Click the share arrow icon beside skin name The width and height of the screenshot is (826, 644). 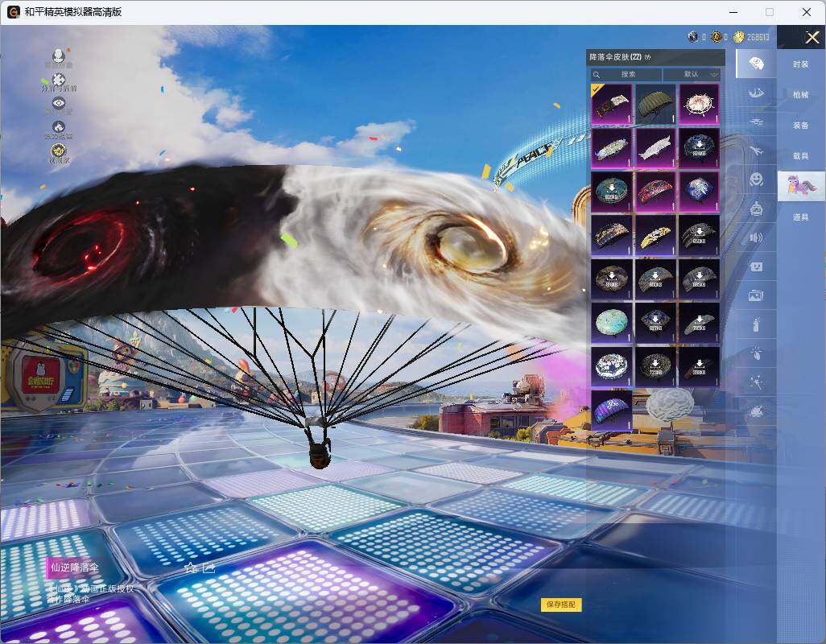point(209,568)
